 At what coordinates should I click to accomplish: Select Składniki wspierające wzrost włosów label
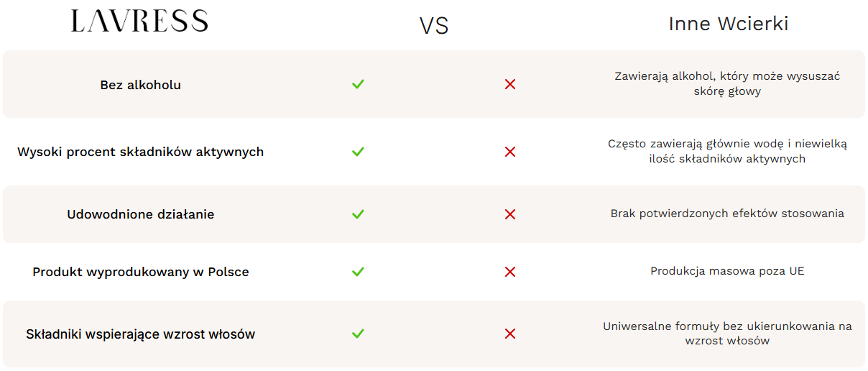tap(140, 334)
